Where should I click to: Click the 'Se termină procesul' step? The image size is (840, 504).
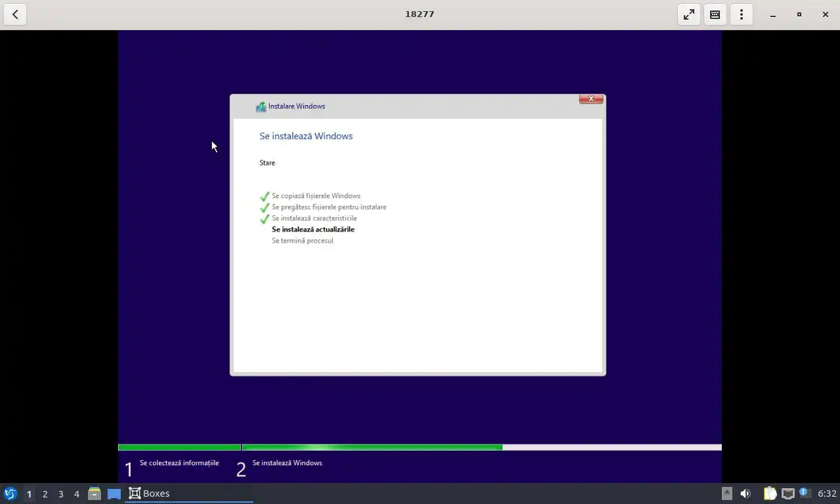coord(303,240)
